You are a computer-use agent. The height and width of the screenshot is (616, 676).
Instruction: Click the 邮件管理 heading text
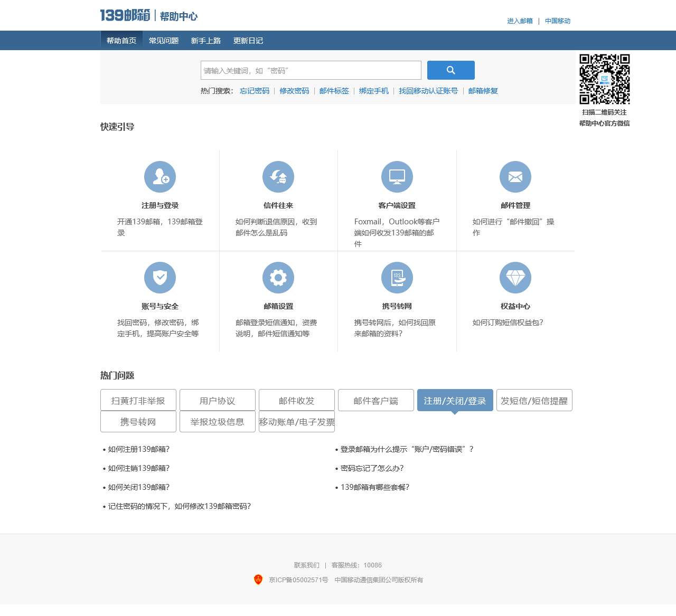(515, 205)
